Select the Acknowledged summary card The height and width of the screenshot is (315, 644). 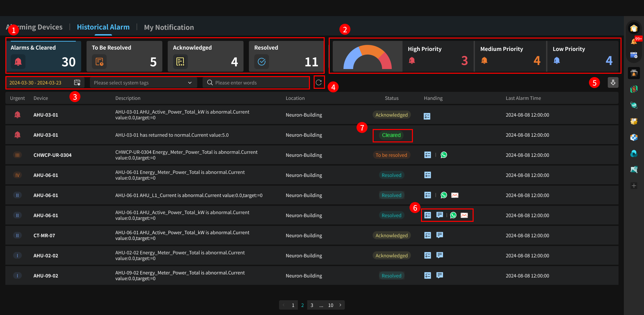click(205, 56)
